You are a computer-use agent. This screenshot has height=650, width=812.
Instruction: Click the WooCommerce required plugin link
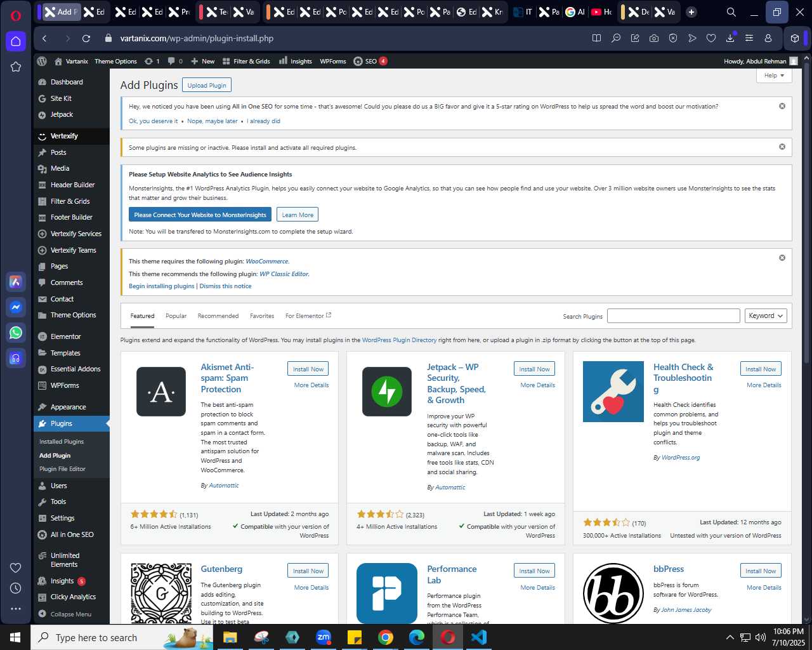tap(267, 261)
